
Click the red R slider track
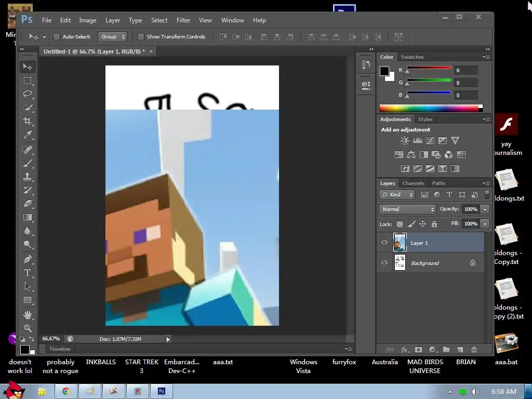429,68
